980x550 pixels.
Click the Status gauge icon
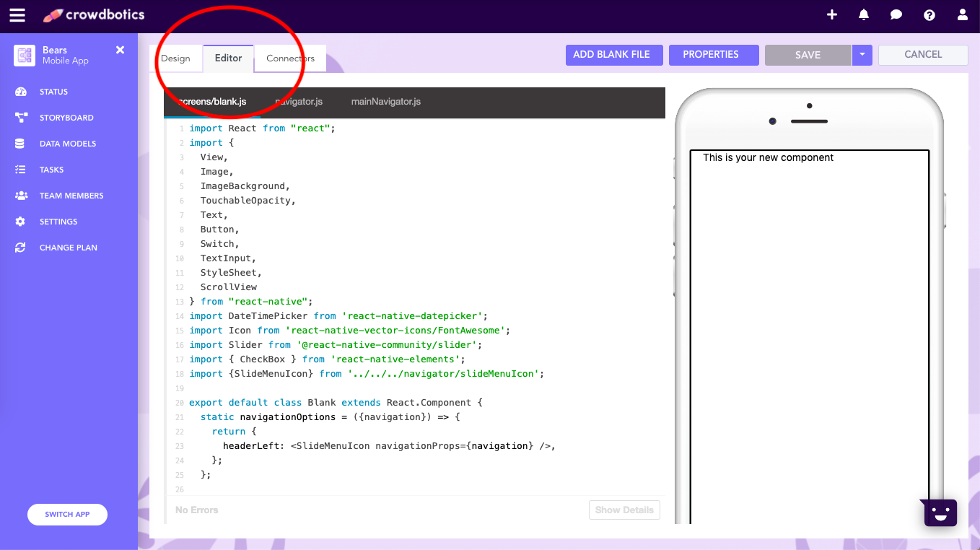click(21, 92)
